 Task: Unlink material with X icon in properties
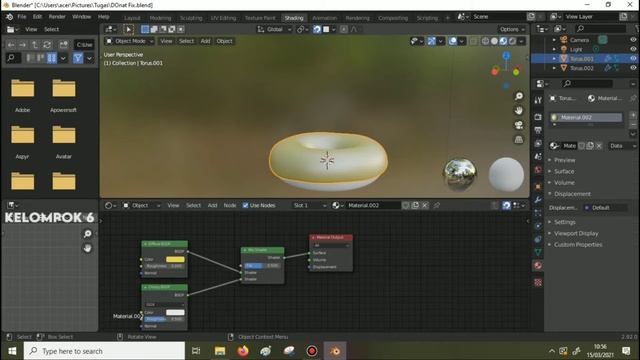[x=599, y=146]
